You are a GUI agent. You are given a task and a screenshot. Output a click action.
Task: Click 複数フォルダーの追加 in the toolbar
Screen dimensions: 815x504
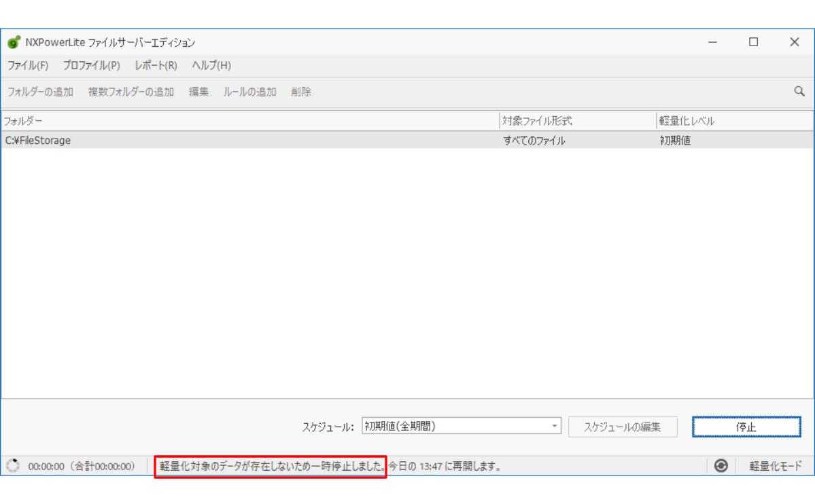pos(131,92)
